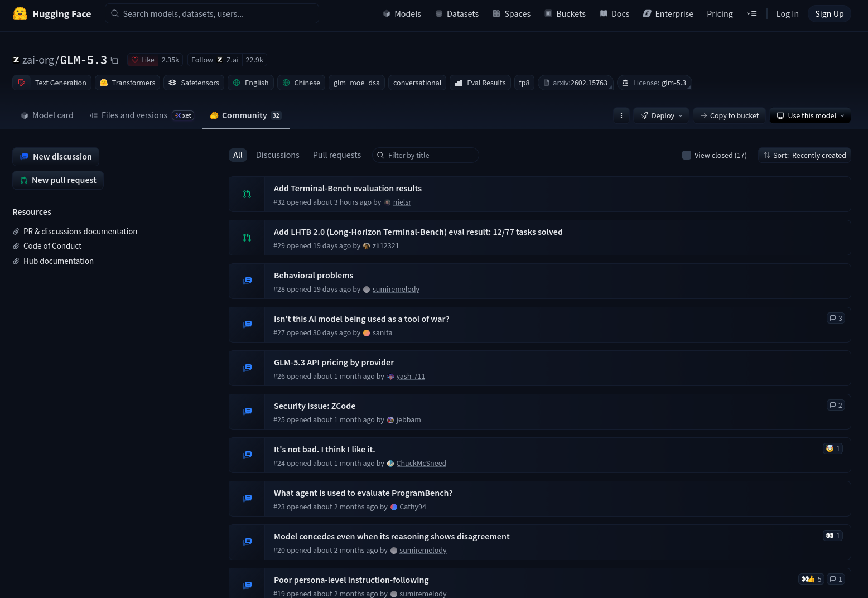Click the Eval Results tag
The width and height of the screenshot is (868, 598).
tap(480, 83)
